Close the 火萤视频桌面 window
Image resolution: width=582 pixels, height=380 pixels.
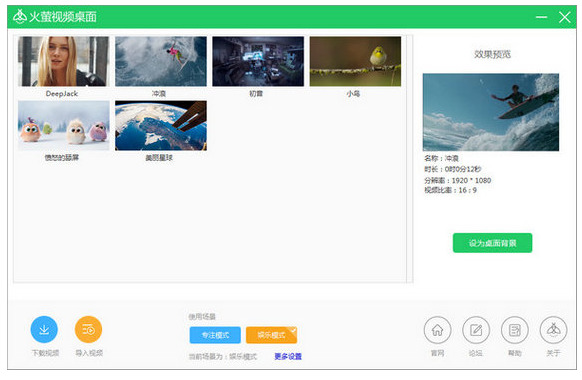pyautogui.click(x=565, y=17)
